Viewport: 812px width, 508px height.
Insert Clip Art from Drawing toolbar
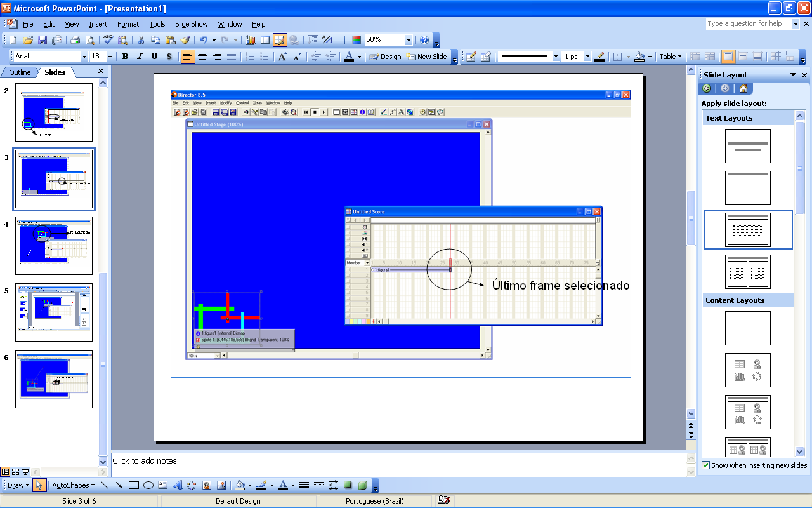click(x=207, y=485)
